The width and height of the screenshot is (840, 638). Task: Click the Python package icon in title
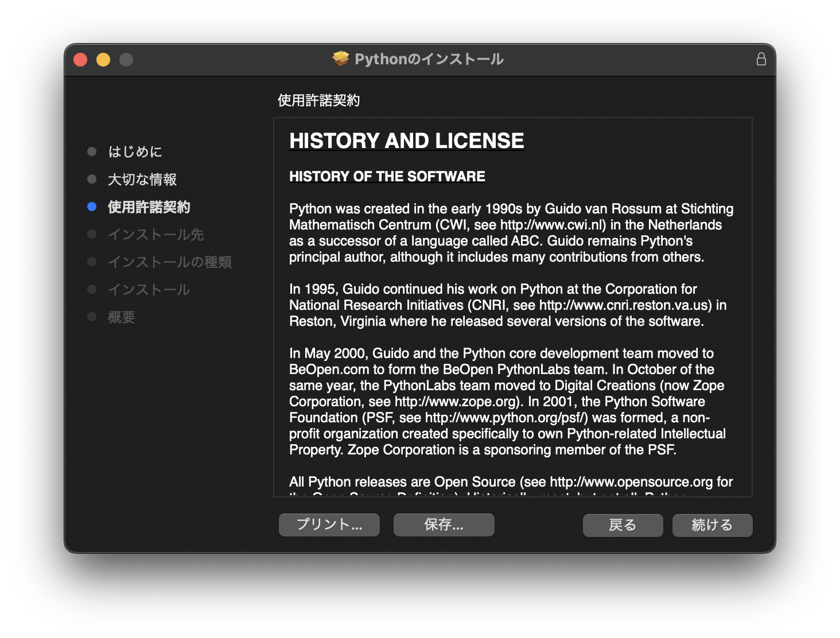tap(340, 59)
